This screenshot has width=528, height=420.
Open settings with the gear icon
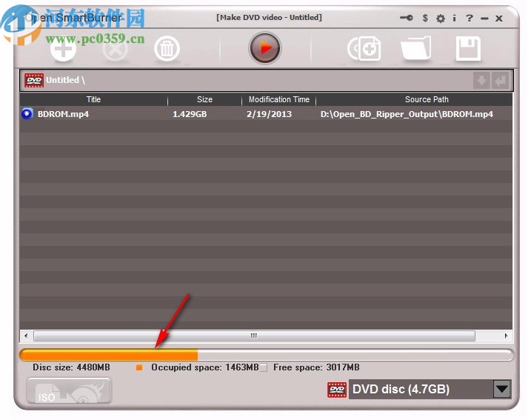440,19
